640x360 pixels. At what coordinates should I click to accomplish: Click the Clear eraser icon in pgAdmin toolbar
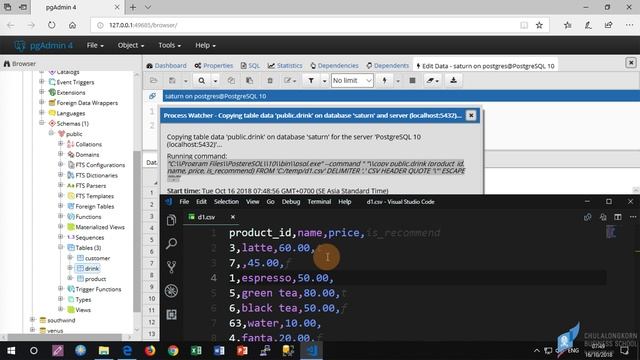pos(432,80)
